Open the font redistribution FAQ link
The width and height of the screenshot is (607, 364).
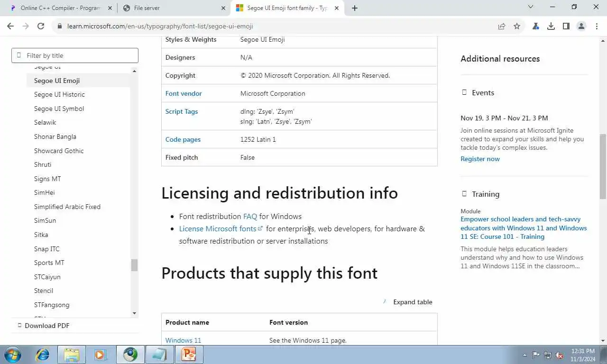(x=250, y=216)
